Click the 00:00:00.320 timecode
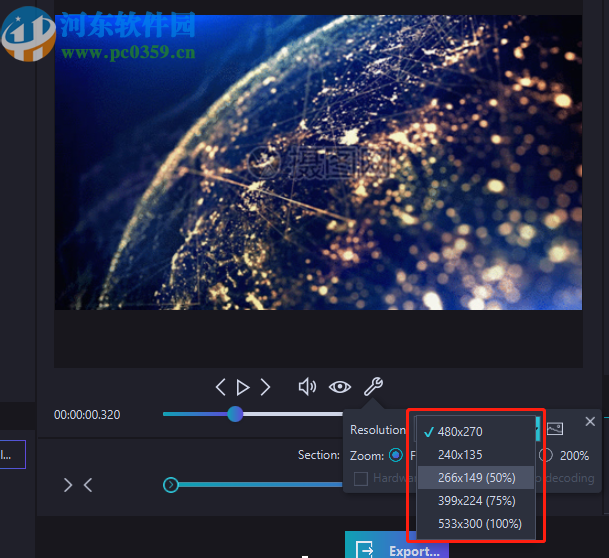609x558 pixels. pyautogui.click(x=87, y=415)
